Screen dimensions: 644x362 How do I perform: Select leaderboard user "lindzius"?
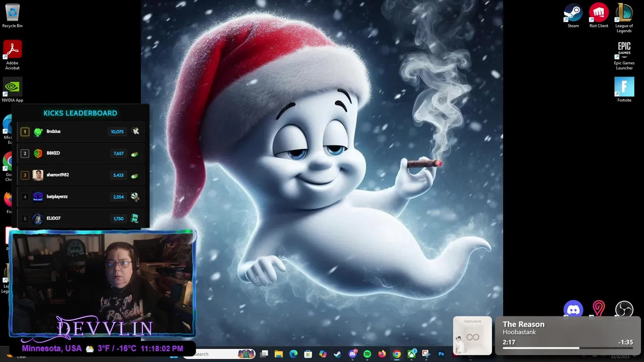53,131
